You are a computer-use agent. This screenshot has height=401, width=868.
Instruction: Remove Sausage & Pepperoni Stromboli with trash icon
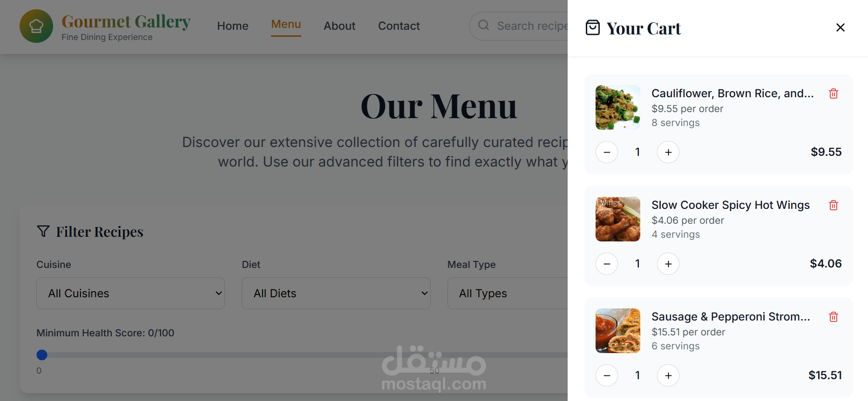click(834, 317)
